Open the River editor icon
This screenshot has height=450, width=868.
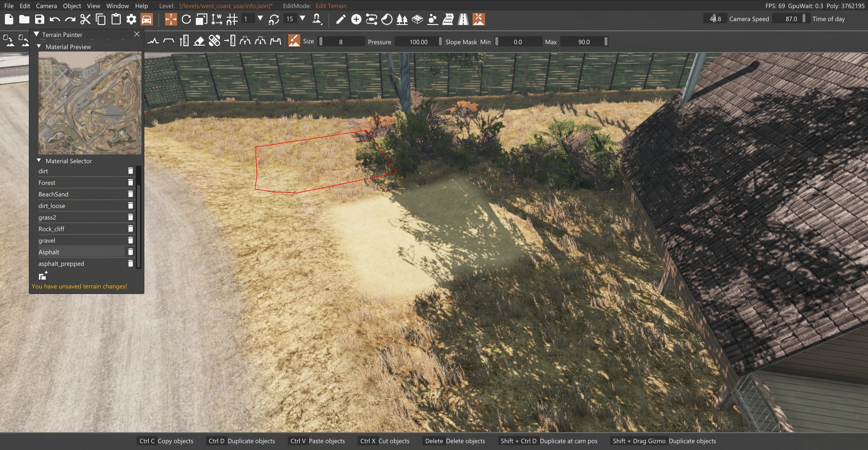tap(448, 19)
